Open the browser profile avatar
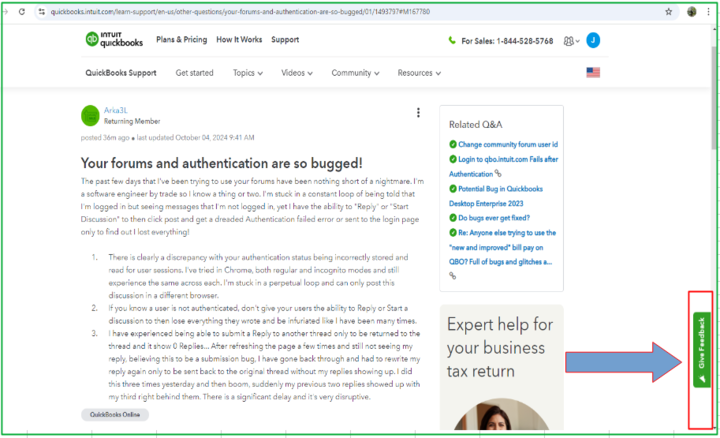The height and width of the screenshot is (438, 720). [x=692, y=11]
